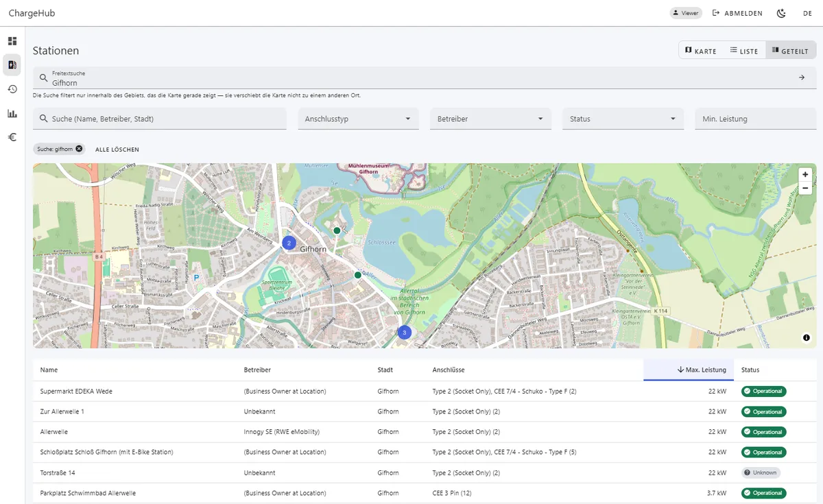Click the Stationen page heading

56,51
